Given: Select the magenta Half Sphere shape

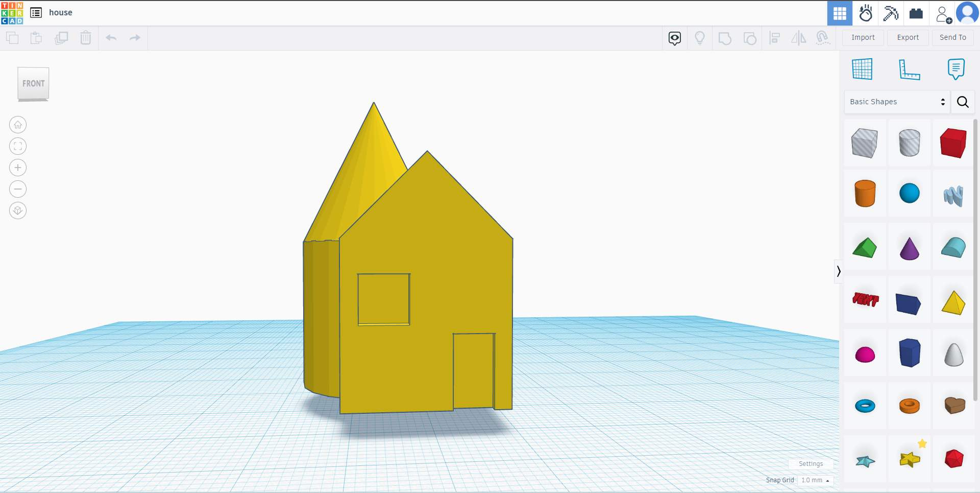Looking at the screenshot, I should 865,354.
